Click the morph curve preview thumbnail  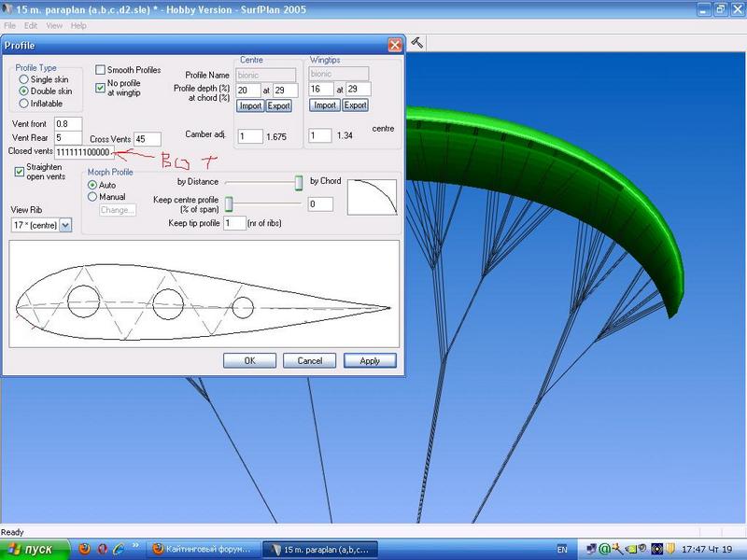(372, 197)
